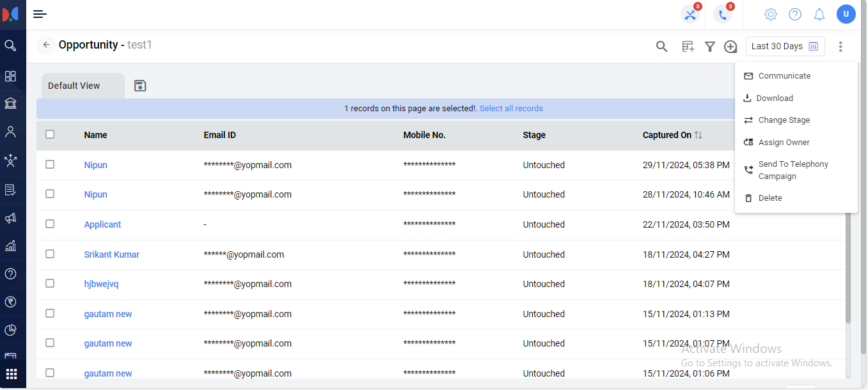The width and height of the screenshot is (868, 390).
Task: Click the save view floppy disk icon
Action: click(x=140, y=86)
